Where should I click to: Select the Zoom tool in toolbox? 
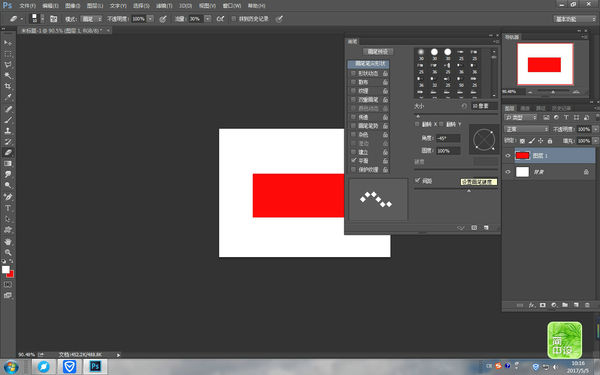8,253
